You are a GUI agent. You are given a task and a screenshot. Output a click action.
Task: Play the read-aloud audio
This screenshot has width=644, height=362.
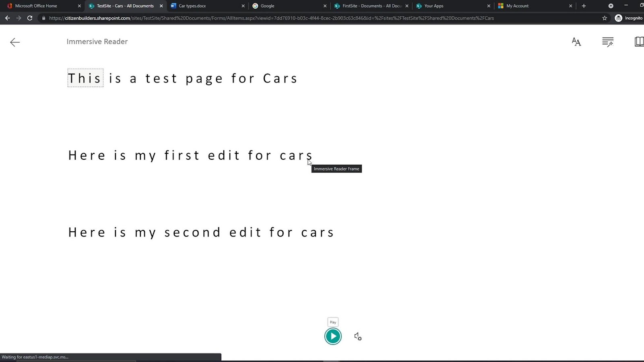click(x=333, y=336)
